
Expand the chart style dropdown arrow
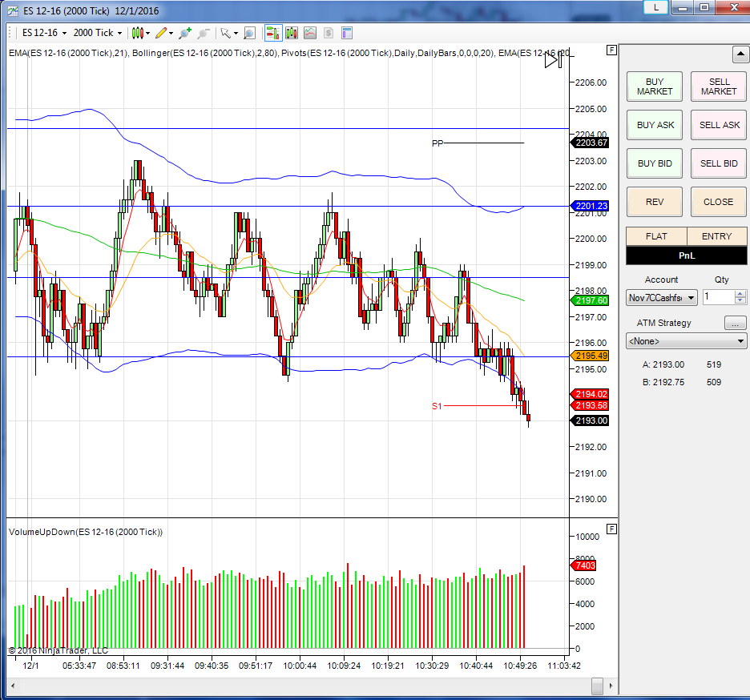point(148,33)
